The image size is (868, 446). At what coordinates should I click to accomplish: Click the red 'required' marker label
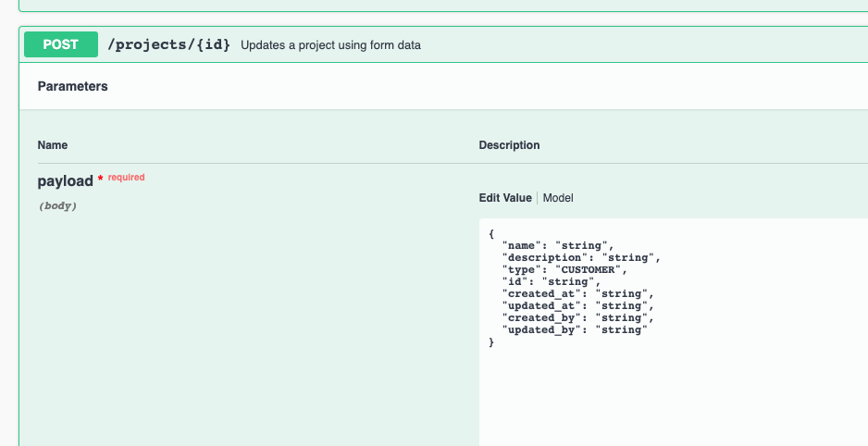pyautogui.click(x=126, y=177)
